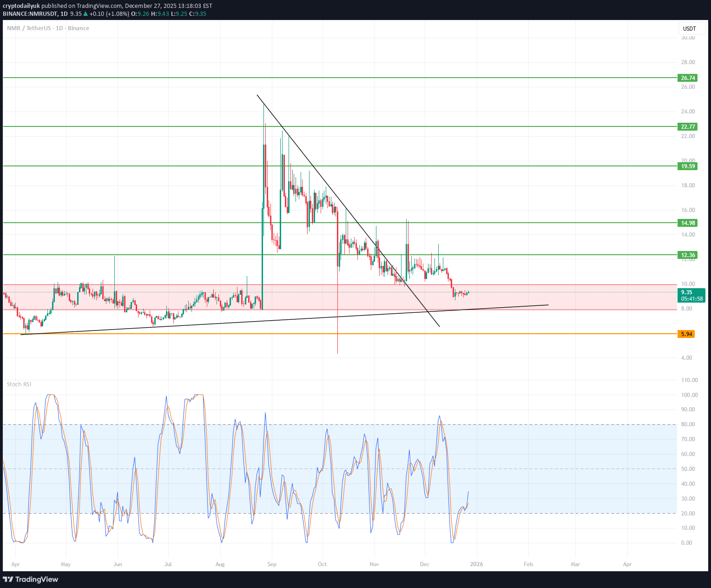Click the orange 5.94 support level tag
This screenshot has width=711, height=588.
click(686, 334)
